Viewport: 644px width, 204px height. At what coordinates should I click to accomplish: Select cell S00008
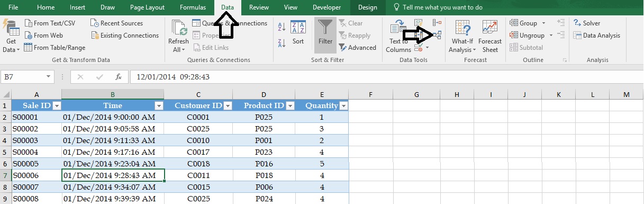coord(37,199)
